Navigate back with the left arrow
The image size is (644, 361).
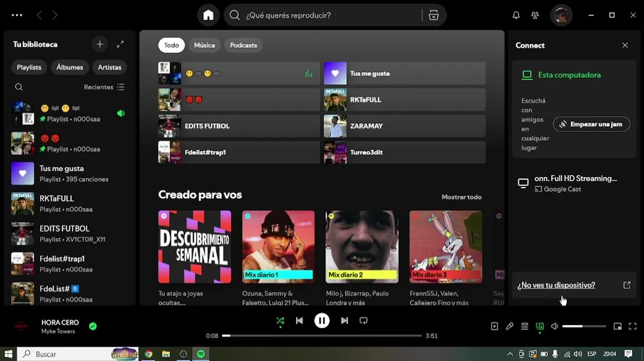click(39, 15)
